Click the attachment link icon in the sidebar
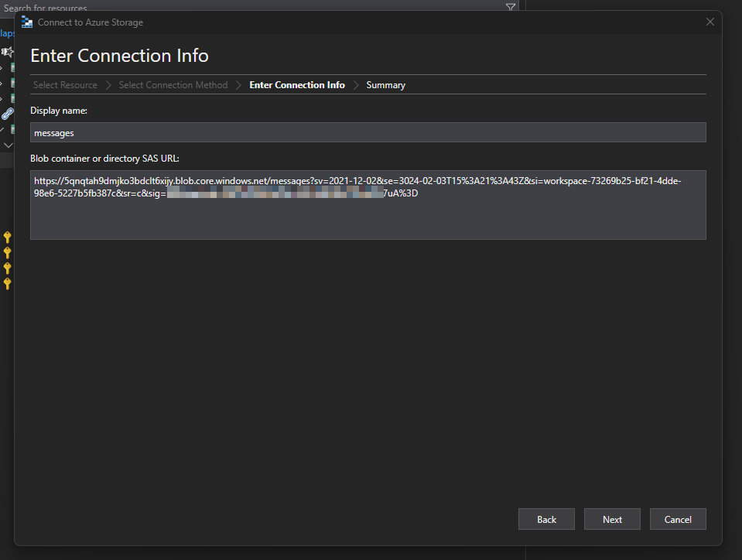The width and height of the screenshot is (742, 560). coord(8,114)
